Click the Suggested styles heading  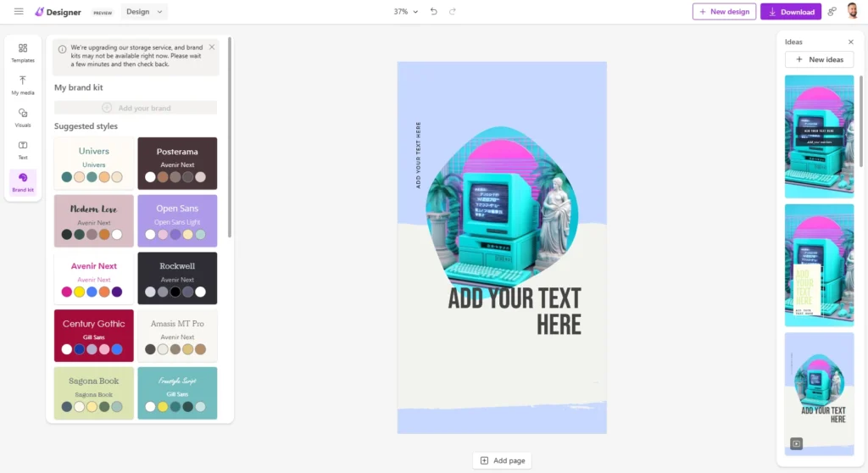point(86,126)
